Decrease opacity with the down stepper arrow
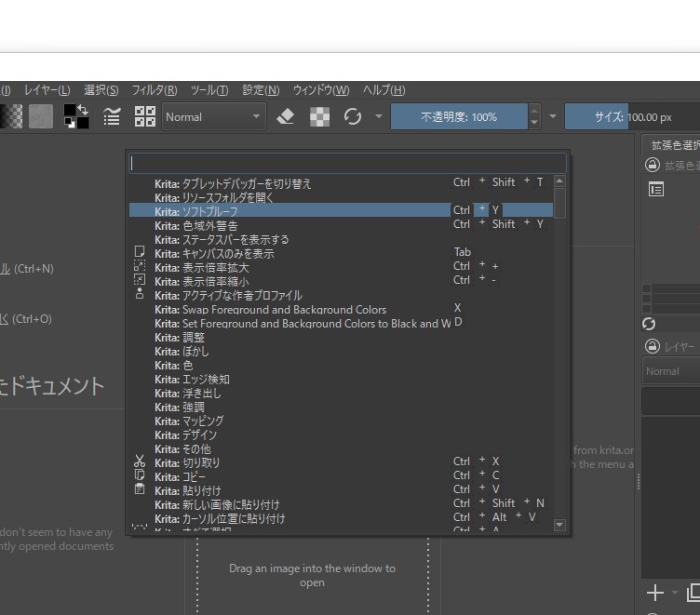Screen dimensions: 700x615 [534, 123]
